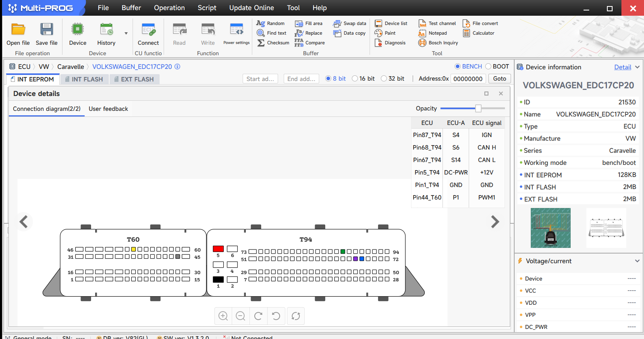Select the 16 bit display option
644x339 pixels.
coord(355,79)
